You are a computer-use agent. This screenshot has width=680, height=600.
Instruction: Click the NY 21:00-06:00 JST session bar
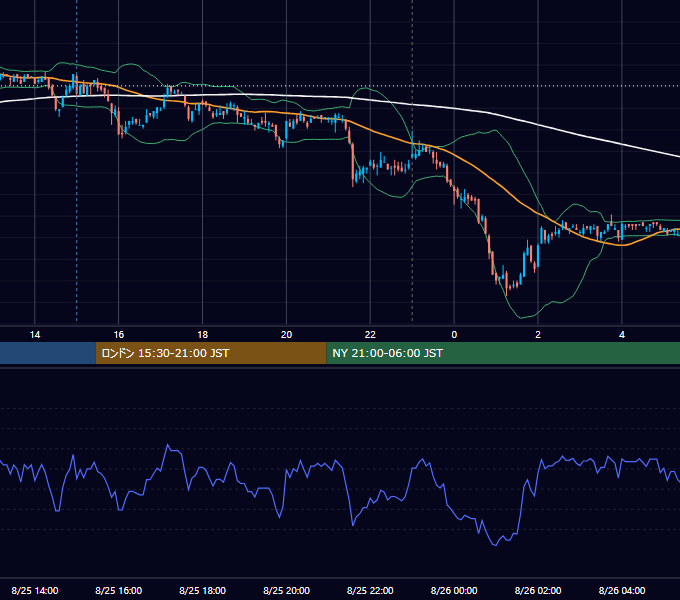point(503,353)
